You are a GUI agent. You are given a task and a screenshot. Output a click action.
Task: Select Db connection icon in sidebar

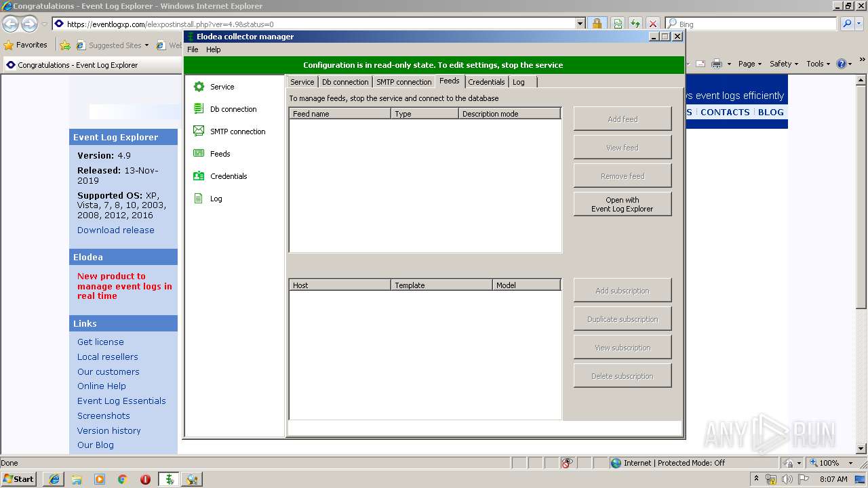[199, 108]
